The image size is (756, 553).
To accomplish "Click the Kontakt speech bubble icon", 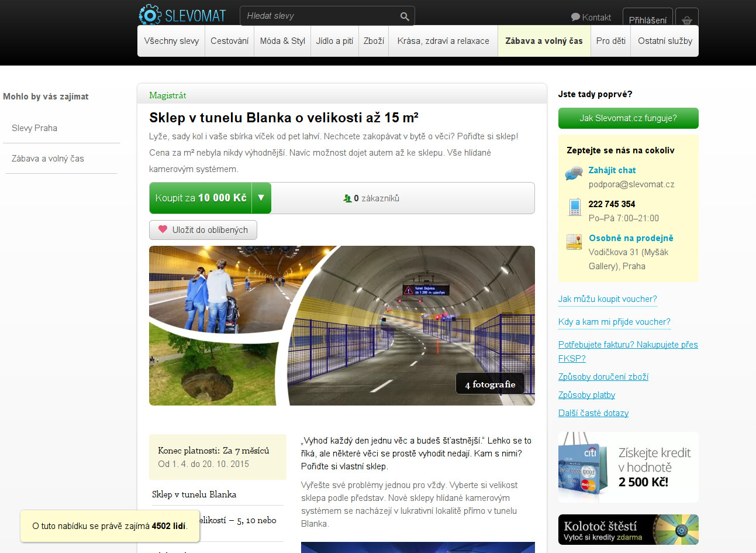I will click(x=575, y=17).
